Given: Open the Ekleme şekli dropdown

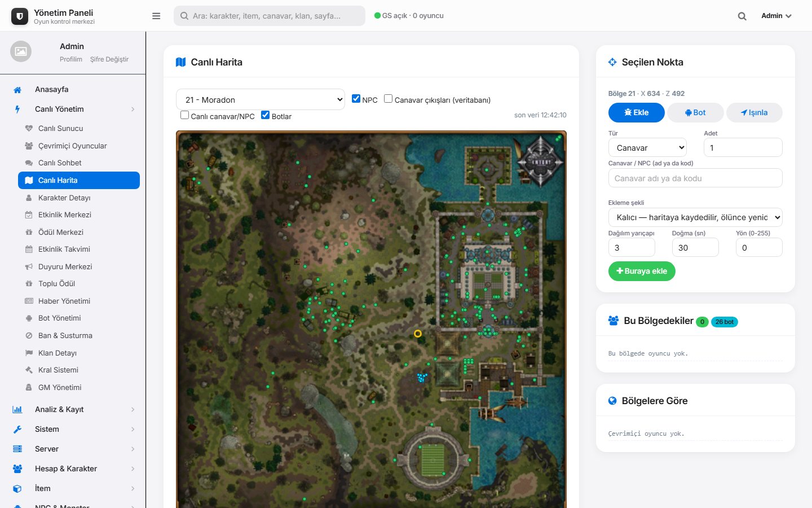Looking at the screenshot, I should click(695, 217).
